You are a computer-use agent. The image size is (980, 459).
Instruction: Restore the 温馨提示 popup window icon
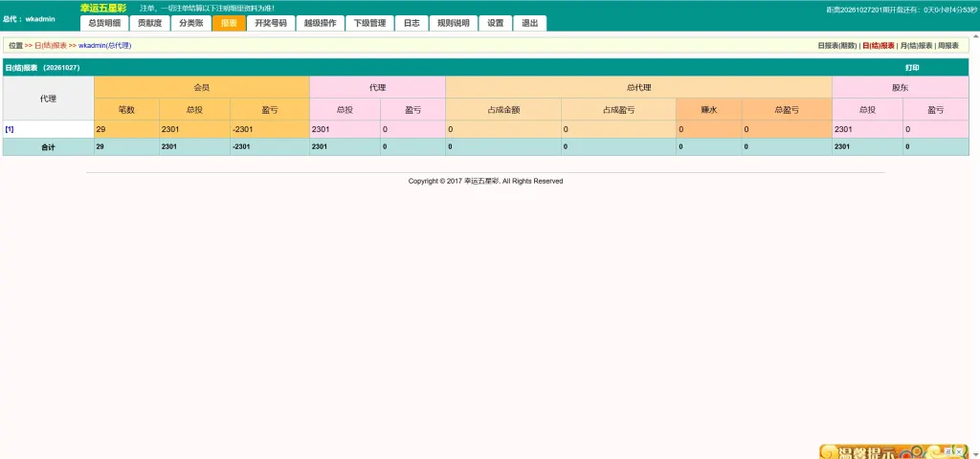click(948, 450)
